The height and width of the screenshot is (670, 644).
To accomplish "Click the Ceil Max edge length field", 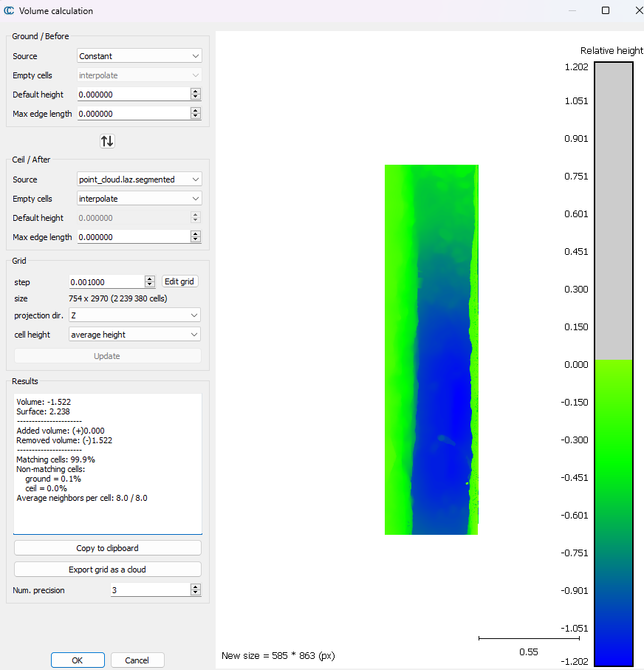I will click(x=133, y=237).
